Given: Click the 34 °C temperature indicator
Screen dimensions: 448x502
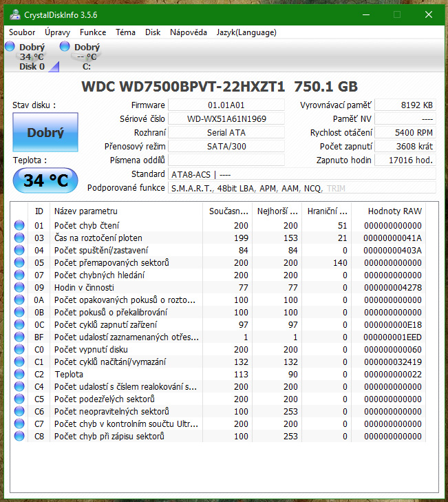Looking at the screenshot, I should [45, 180].
